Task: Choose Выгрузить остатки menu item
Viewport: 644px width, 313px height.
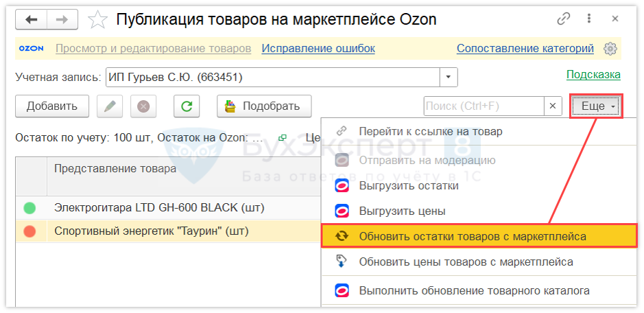Action: 479,186
